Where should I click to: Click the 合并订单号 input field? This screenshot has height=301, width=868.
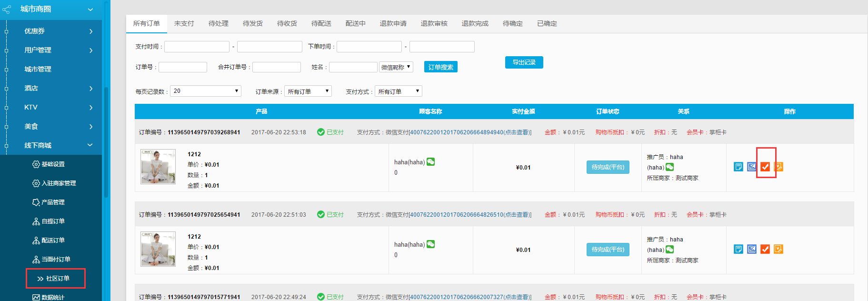click(277, 67)
